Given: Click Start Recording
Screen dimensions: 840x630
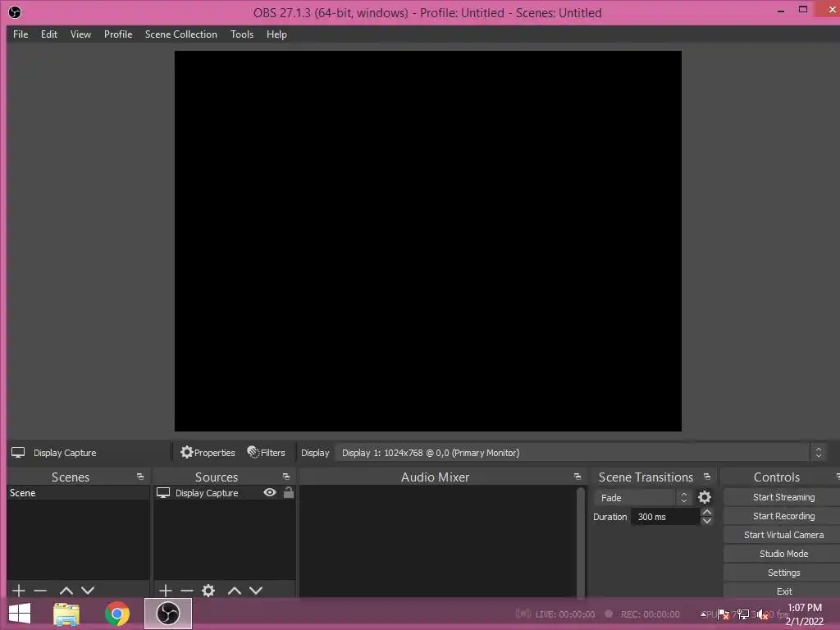Looking at the screenshot, I should point(783,516).
